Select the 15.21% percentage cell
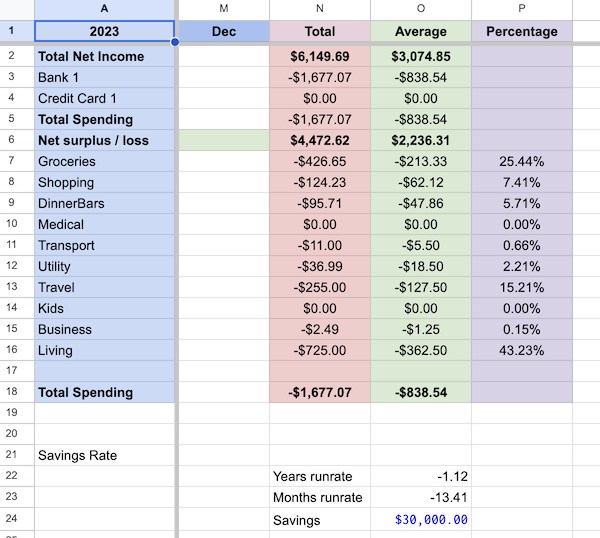The height and width of the screenshot is (538, 600). pyautogui.click(x=522, y=287)
